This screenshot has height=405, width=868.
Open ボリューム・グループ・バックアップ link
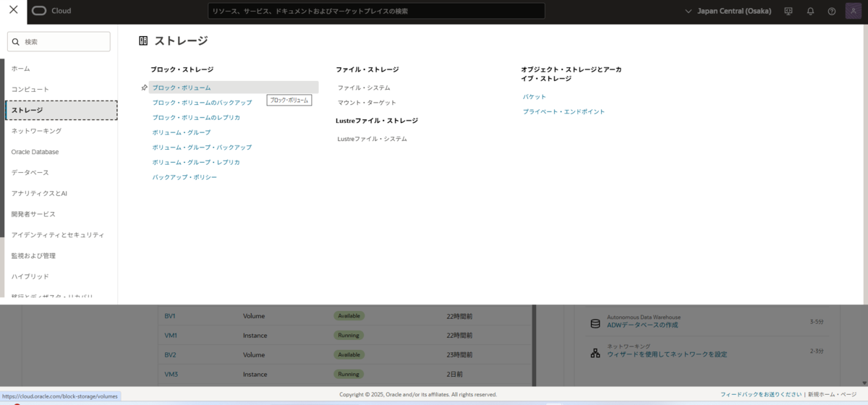coord(202,148)
